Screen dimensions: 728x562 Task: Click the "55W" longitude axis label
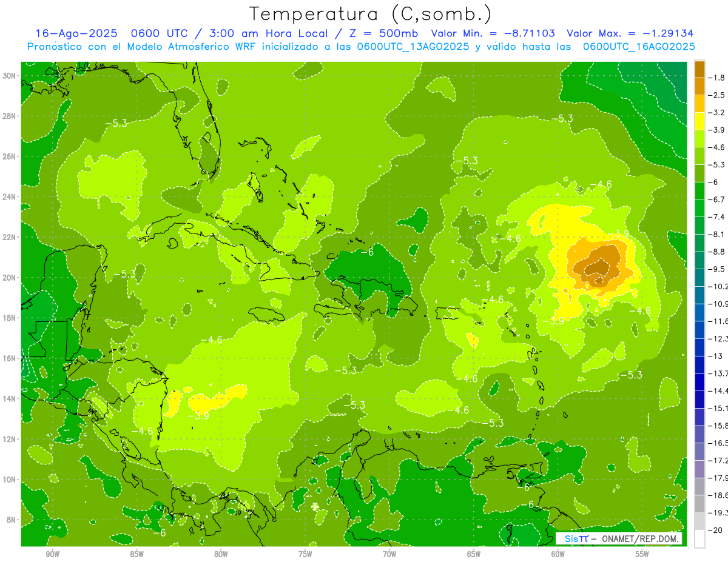click(642, 554)
